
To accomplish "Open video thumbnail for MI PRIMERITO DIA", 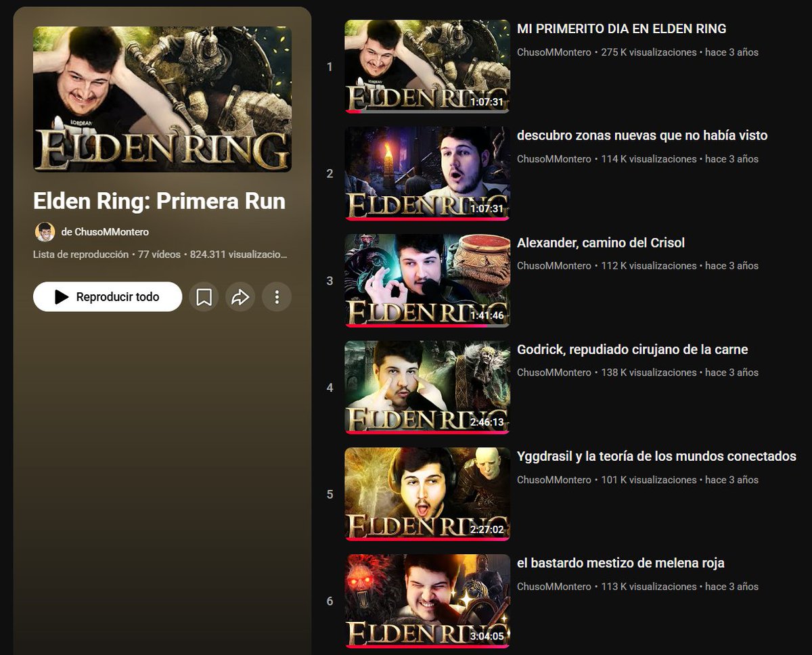I will 427,66.
